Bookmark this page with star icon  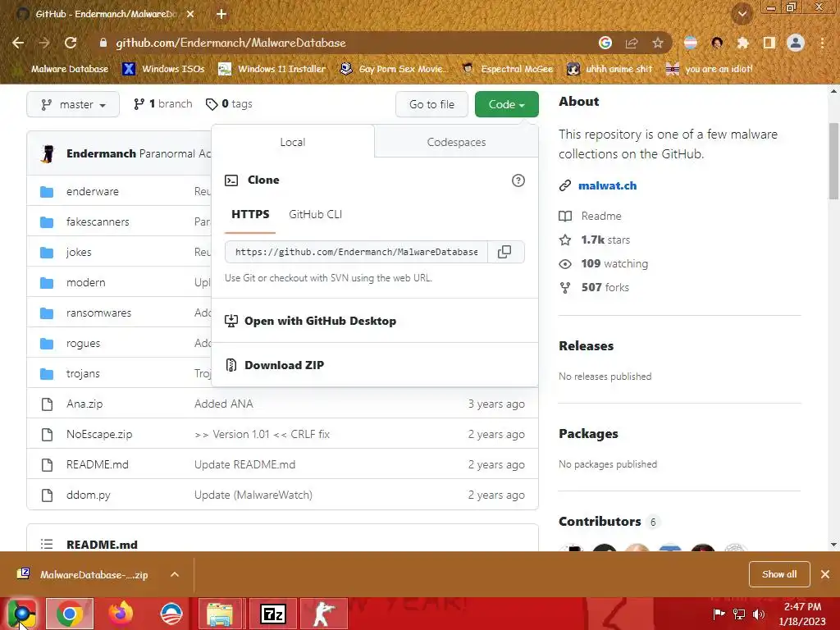point(658,43)
